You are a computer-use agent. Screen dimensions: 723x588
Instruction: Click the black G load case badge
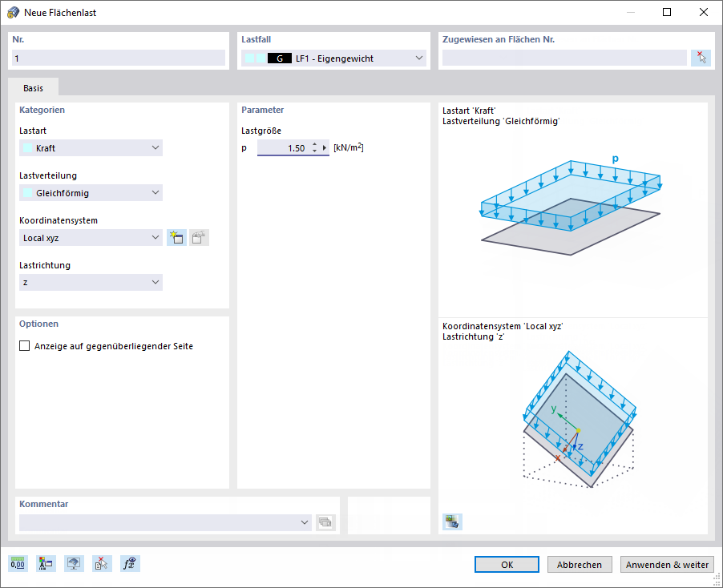[280, 58]
